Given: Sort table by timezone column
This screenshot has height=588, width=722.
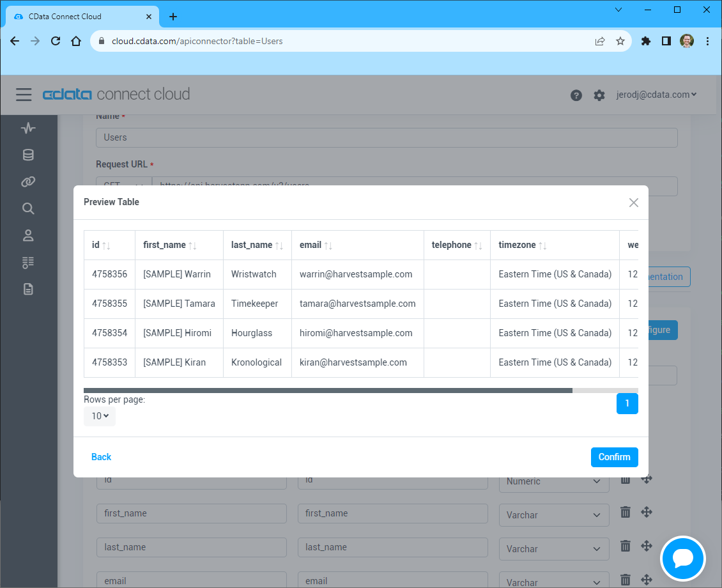Looking at the screenshot, I should (542, 245).
